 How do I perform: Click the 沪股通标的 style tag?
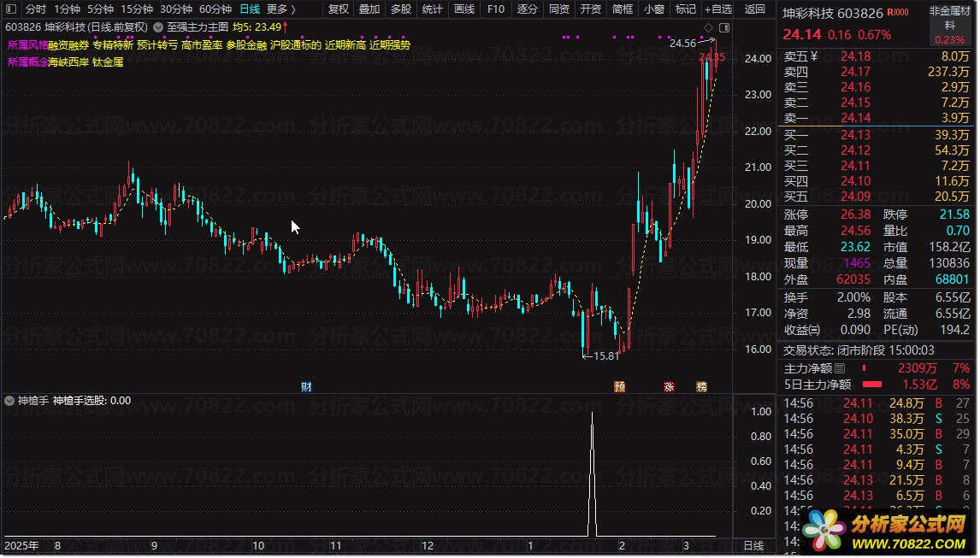(x=296, y=45)
